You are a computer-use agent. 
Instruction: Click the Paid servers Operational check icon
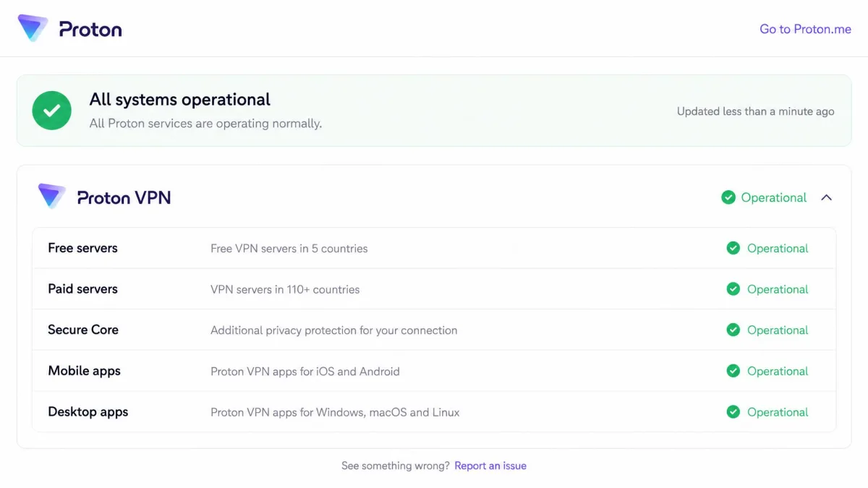pos(733,289)
